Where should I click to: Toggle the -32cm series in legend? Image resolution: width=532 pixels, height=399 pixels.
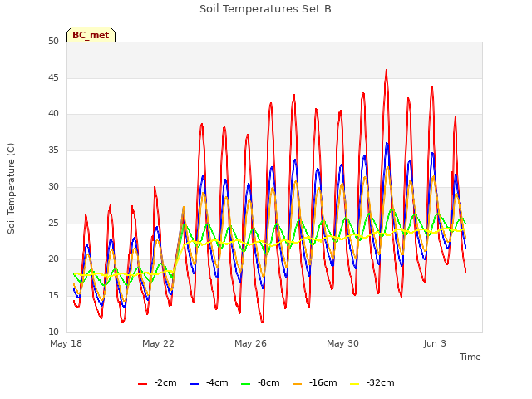pos(372,383)
